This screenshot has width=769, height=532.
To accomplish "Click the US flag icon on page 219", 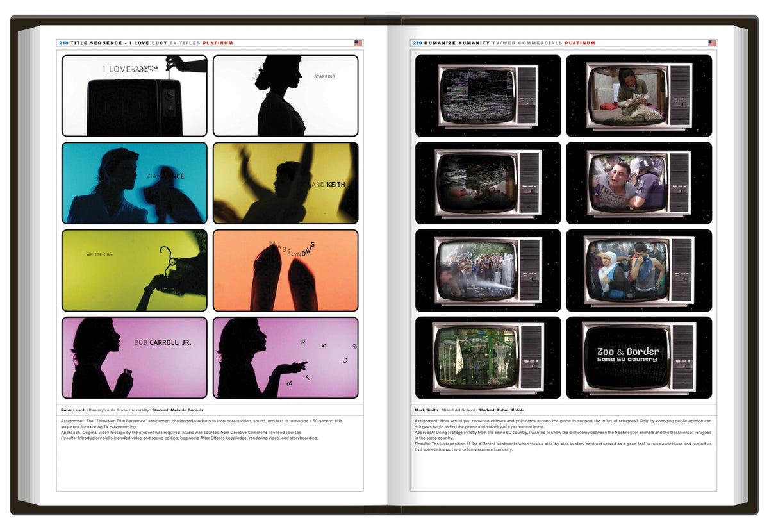I will pos(712,43).
